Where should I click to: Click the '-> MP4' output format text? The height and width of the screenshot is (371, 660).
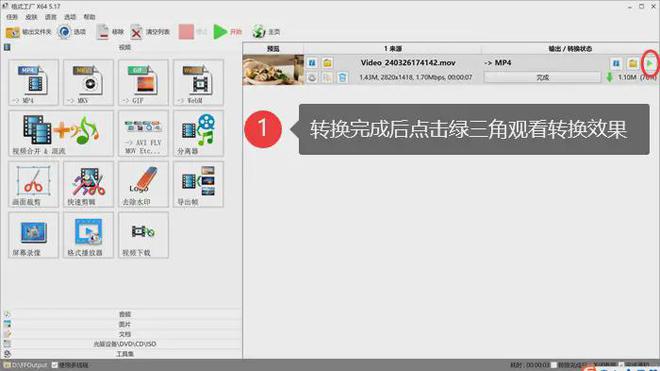498,63
